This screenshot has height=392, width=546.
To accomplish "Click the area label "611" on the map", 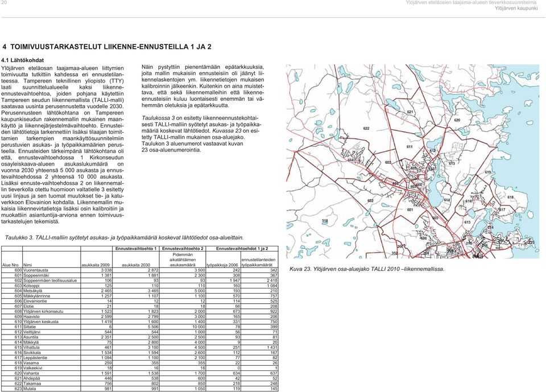I will click(410, 147).
